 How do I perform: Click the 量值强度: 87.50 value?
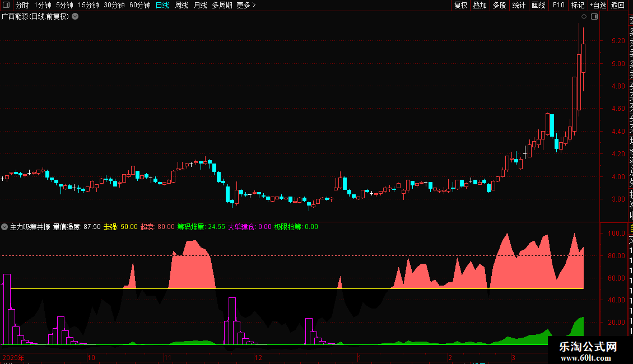click(x=77, y=227)
